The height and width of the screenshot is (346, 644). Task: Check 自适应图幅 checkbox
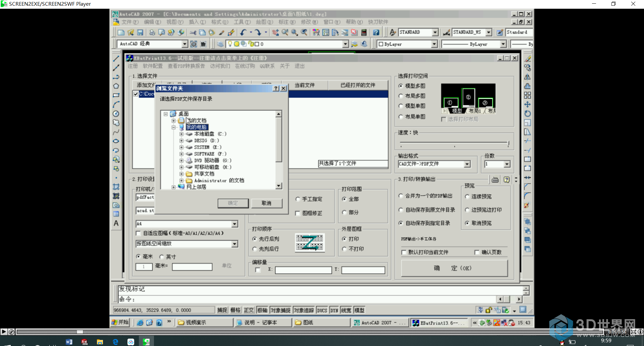(x=138, y=233)
